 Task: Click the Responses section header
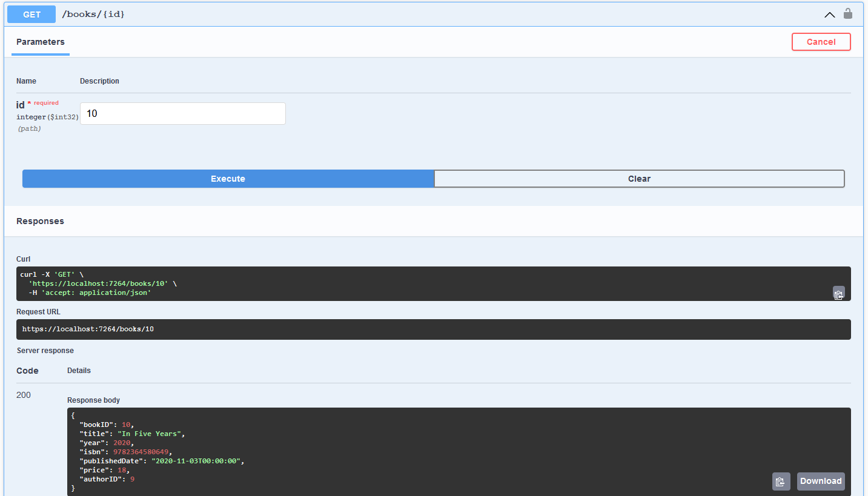(40, 221)
